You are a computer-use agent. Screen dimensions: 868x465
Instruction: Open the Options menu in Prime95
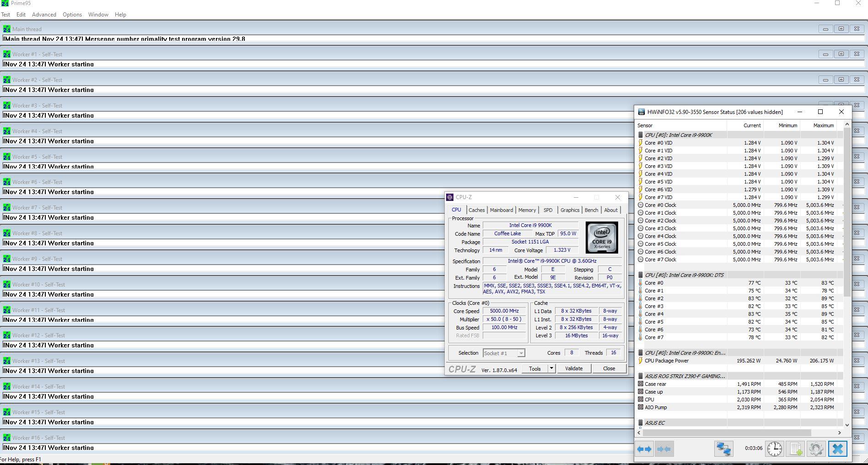(72, 15)
